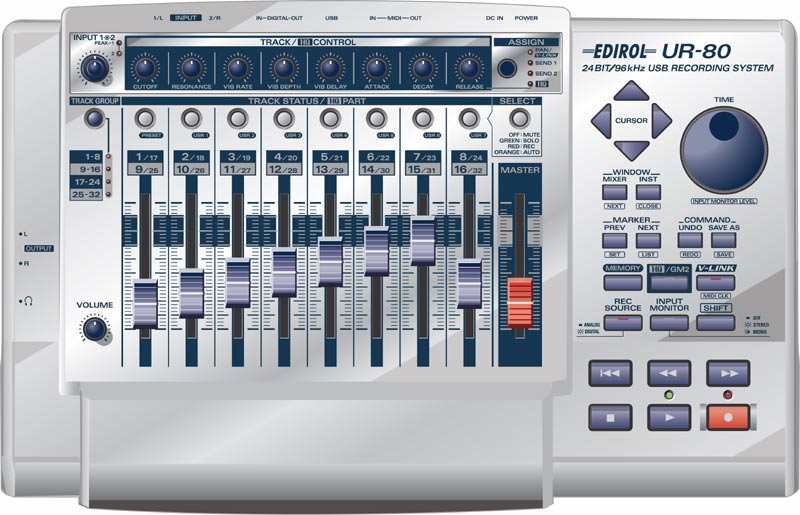This screenshot has height=515, width=800.
Task: Click the channel 5/21 fader cap
Action: pyautogui.click(x=331, y=262)
